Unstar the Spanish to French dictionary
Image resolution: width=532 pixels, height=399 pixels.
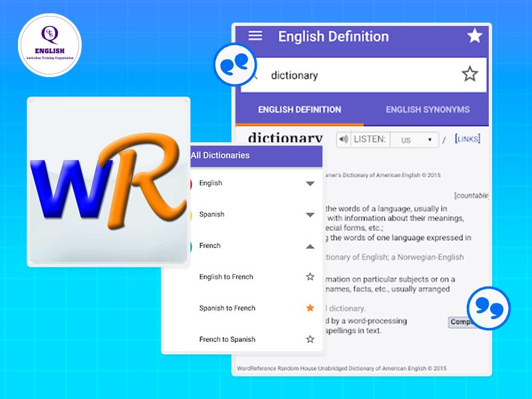coord(310,308)
